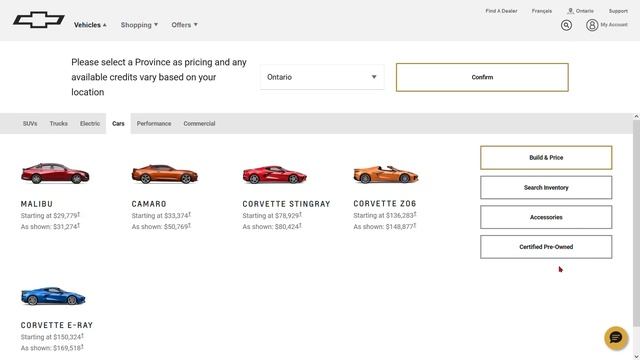640x360 pixels.
Task: Open the Offers dropdown menu
Action: pyautogui.click(x=184, y=25)
